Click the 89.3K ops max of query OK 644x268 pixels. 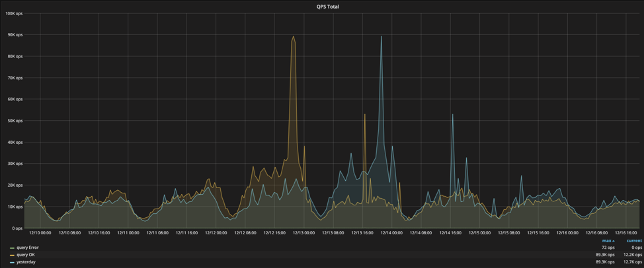[606, 255]
